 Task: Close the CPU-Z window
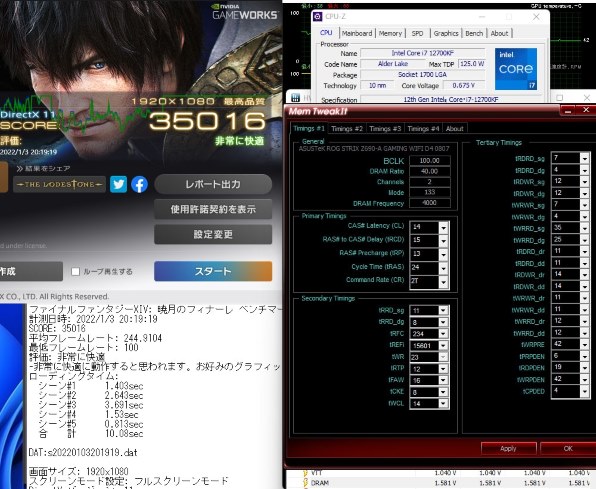[x=536, y=17]
